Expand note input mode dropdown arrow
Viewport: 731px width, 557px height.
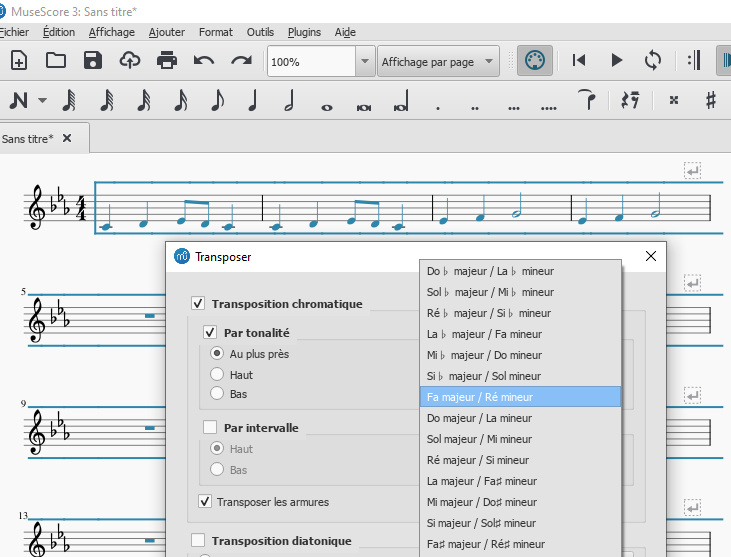coord(43,101)
